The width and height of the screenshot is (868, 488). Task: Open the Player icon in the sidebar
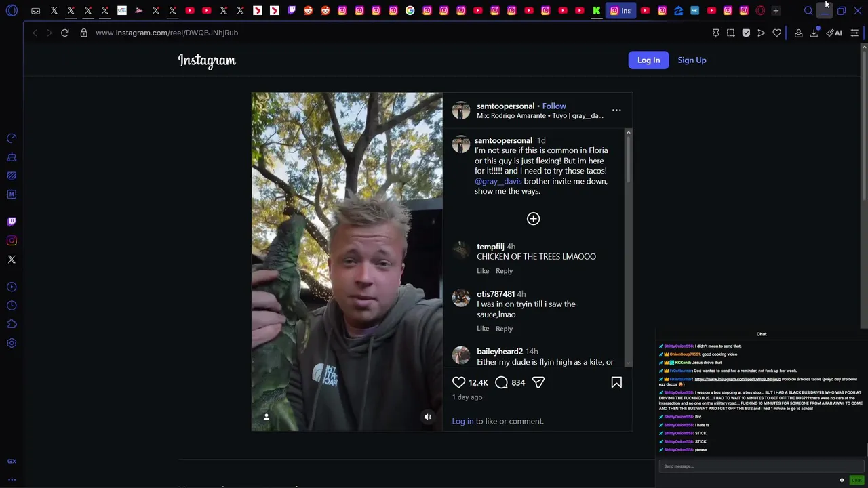(x=12, y=287)
